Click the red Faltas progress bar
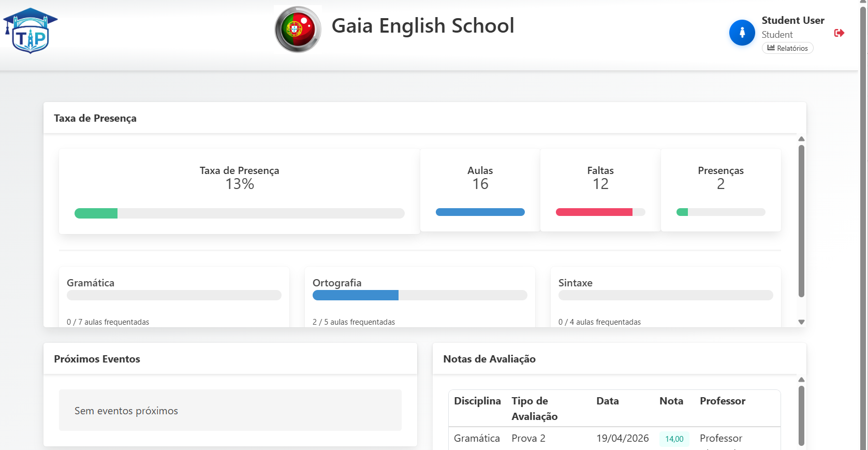The height and width of the screenshot is (450, 868). pyautogui.click(x=600, y=212)
